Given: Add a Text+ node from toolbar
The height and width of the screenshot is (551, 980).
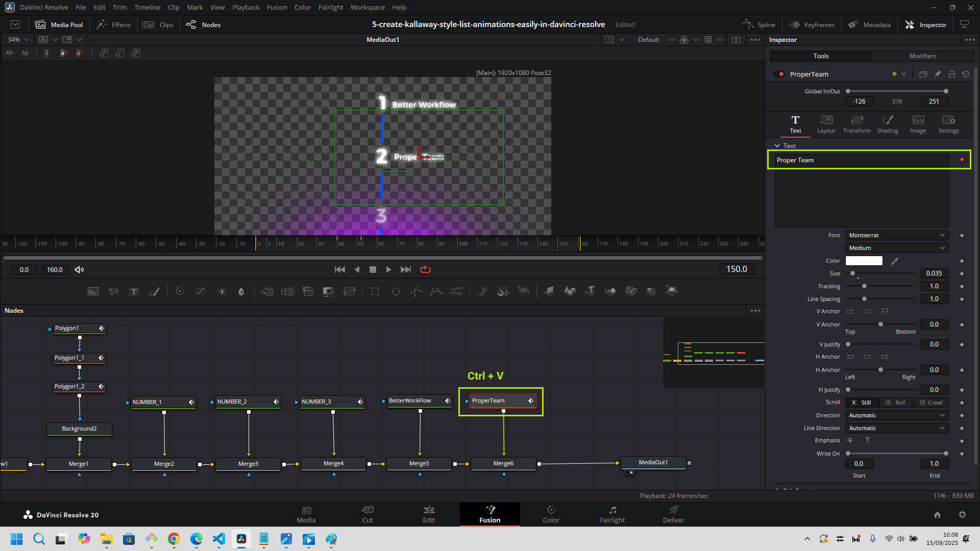Looking at the screenshot, I should pyautogui.click(x=134, y=291).
